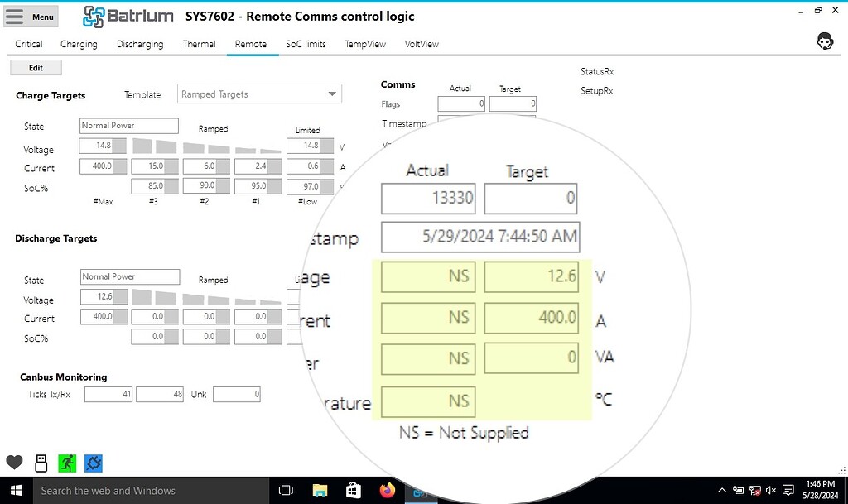Switch to the TempView tab
The height and width of the screenshot is (504, 848).
[365, 44]
